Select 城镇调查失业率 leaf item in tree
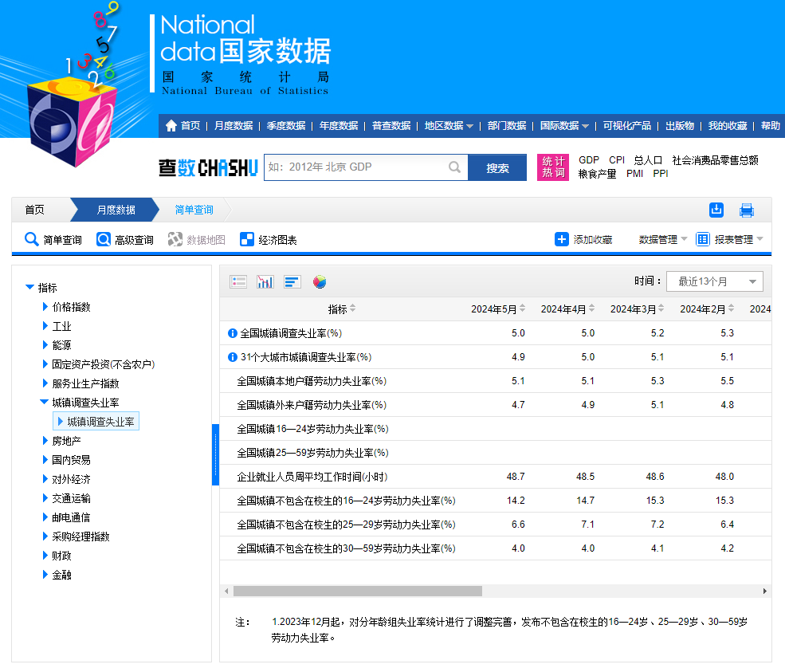The width and height of the screenshot is (785, 672). [x=100, y=422]
